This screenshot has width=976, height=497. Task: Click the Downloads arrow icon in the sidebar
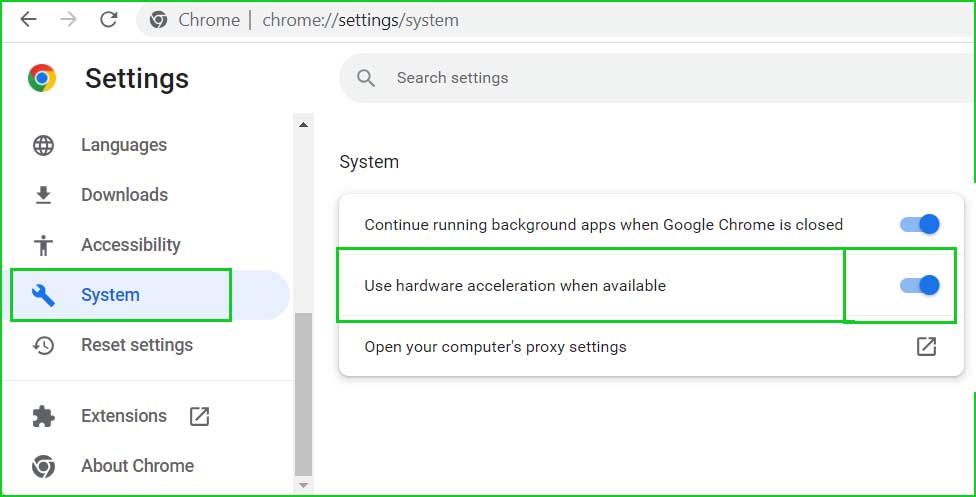pos(43,195)
